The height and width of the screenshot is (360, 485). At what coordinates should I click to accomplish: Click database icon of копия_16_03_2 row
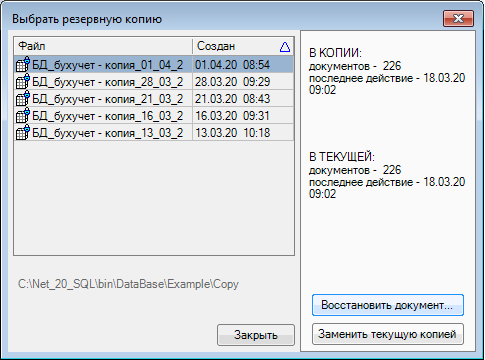[23, 115]
